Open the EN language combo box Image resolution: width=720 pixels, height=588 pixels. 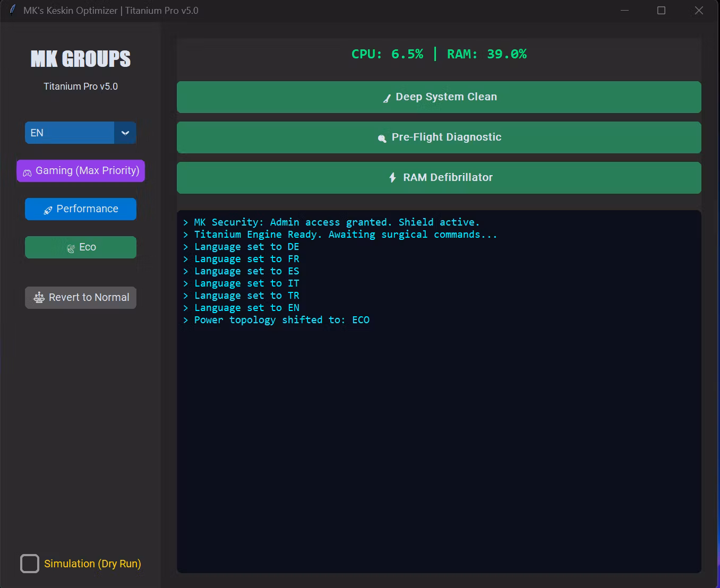[x=81, y=133]
